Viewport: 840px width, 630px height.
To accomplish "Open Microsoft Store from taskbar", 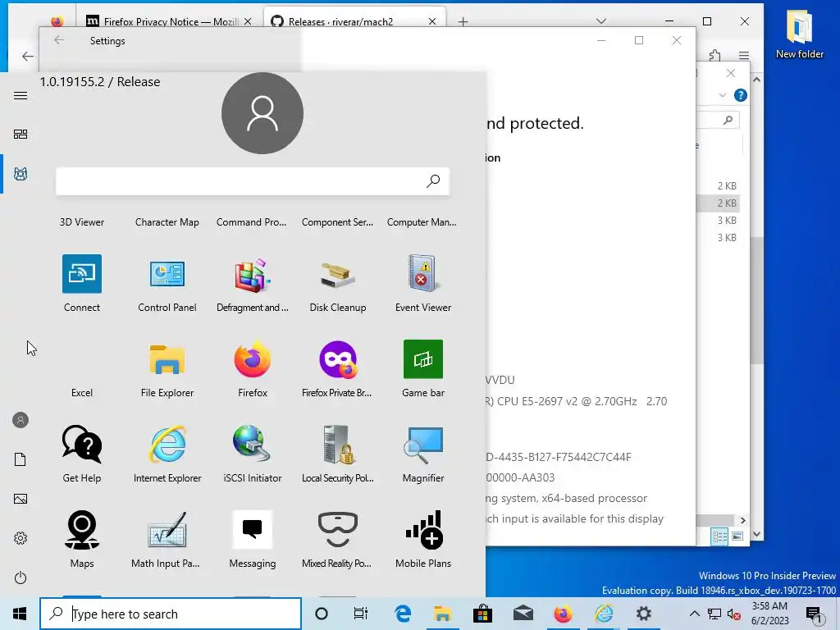I will click(x=482, y=614).
